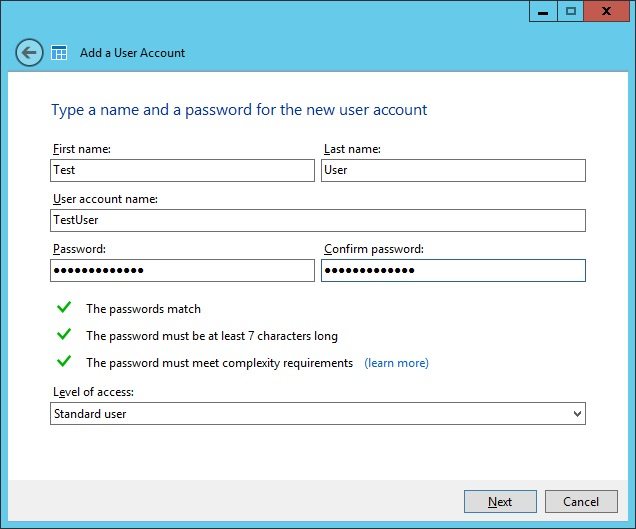Click the User account name field with TestUser
This screenshot has height=529, width=636.
[x=318, y=220]
